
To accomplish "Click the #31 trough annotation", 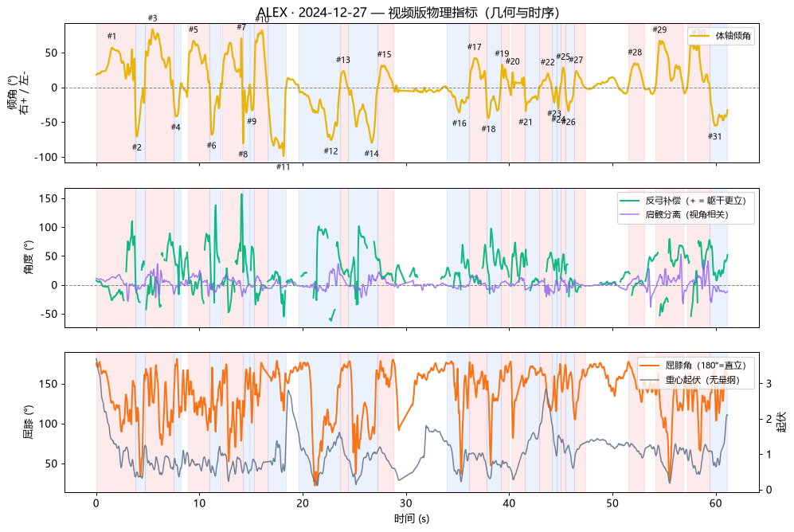I will [715, 136].
